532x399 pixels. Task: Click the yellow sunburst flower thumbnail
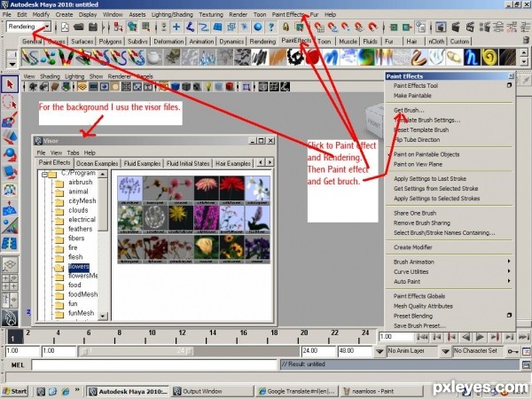[181, 220]
